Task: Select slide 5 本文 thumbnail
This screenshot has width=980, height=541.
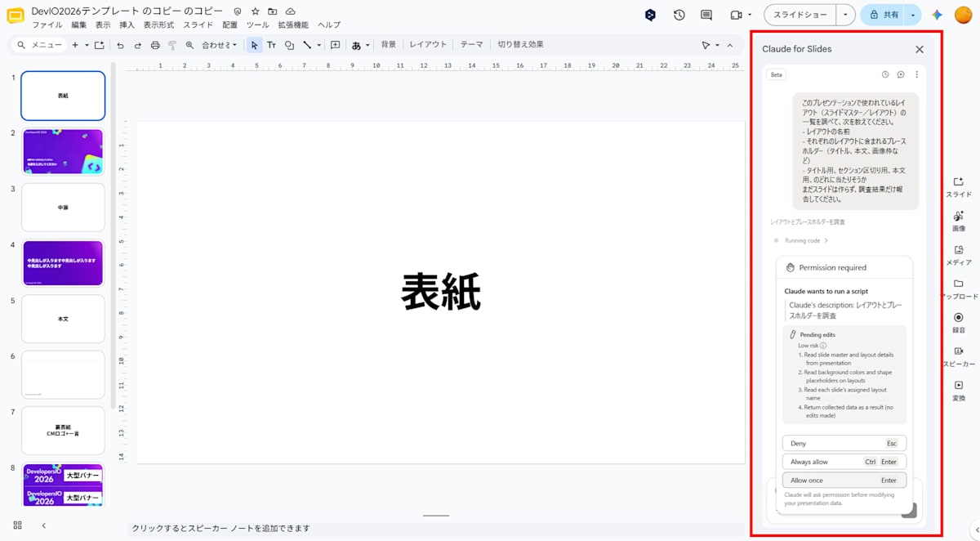Action: point(63,319)
